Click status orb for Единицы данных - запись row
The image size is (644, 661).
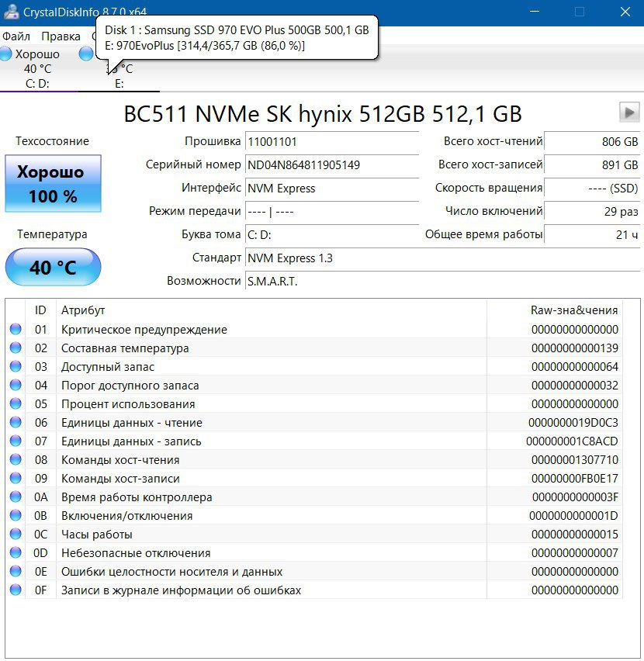pyautogui.click(x=16, y=441)
